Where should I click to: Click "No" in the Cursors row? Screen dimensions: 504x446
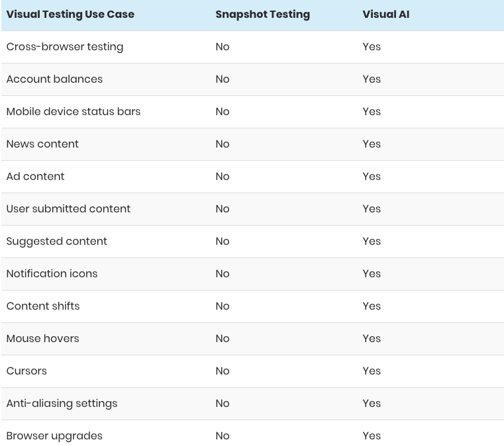223,371
